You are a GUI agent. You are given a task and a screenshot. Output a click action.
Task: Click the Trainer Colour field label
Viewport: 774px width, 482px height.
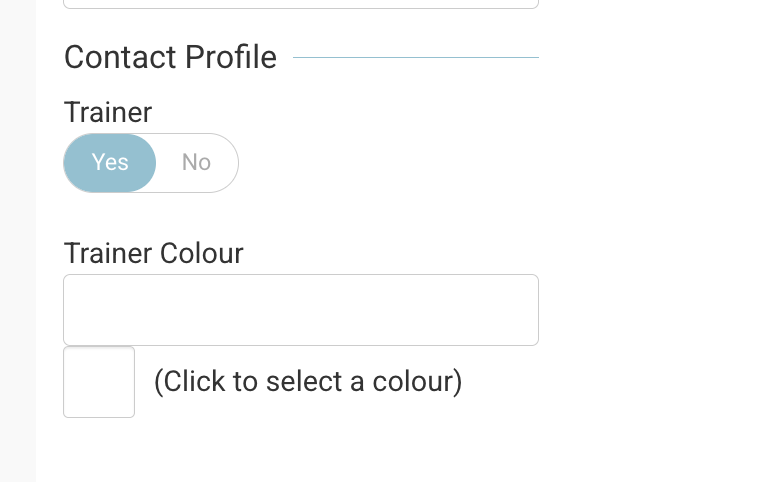[x=154, y=253]
